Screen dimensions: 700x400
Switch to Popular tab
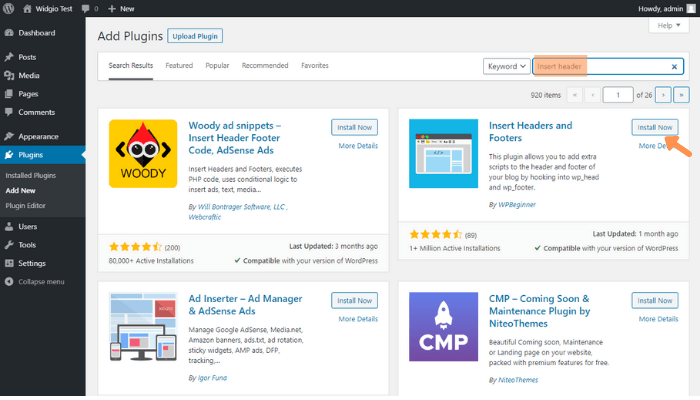(x=217, y=66)
